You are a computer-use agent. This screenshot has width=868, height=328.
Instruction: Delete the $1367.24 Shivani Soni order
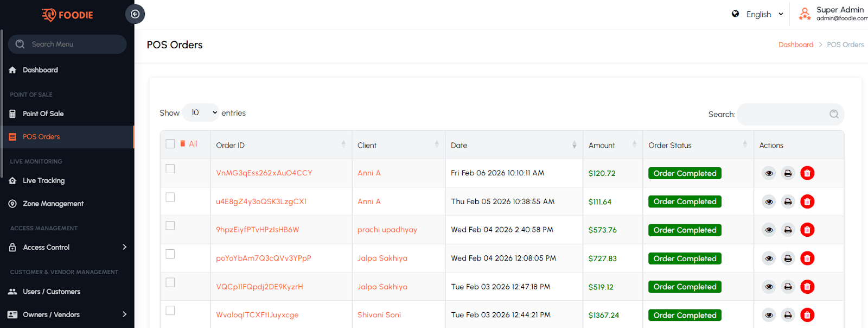(807, 315)
